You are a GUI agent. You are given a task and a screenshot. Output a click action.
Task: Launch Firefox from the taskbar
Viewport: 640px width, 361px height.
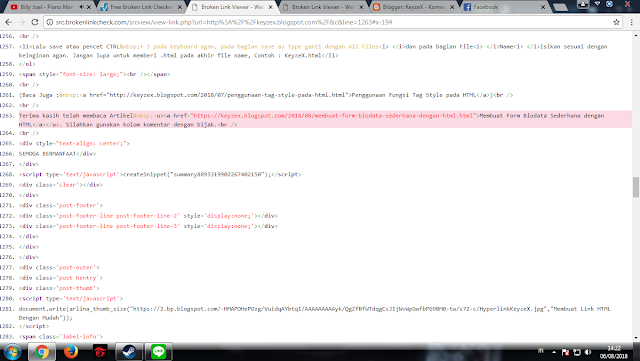coord(71,352)
